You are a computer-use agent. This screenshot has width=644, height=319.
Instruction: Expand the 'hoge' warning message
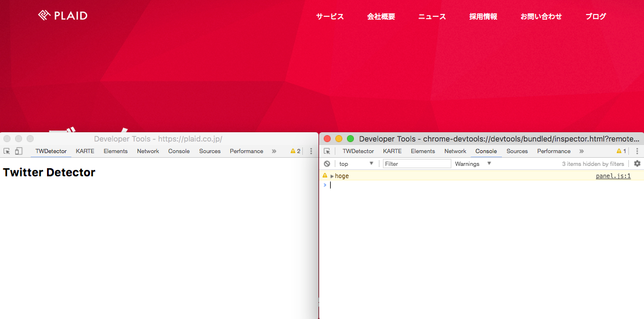(332, 176)
